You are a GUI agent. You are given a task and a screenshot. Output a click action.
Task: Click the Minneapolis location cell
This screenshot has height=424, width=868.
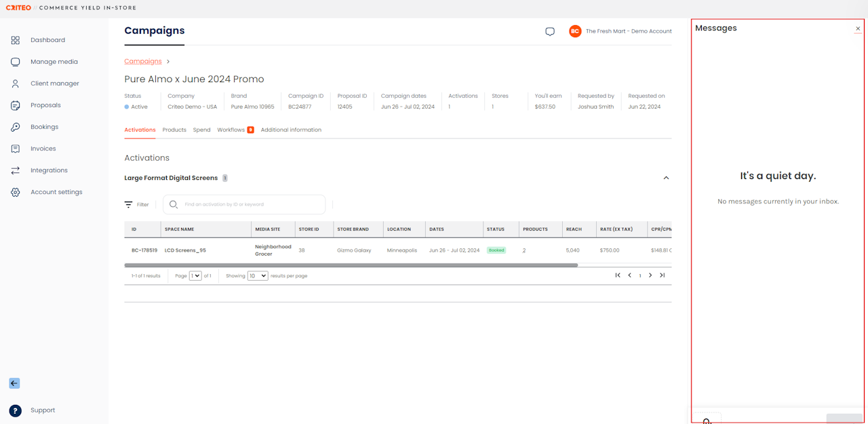(x=402, y=250)
